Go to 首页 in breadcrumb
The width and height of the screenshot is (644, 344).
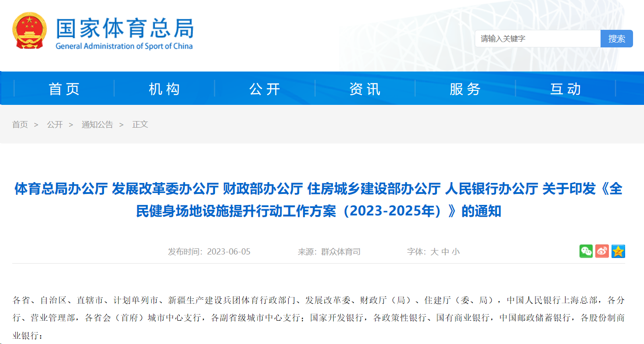point(20,125)
